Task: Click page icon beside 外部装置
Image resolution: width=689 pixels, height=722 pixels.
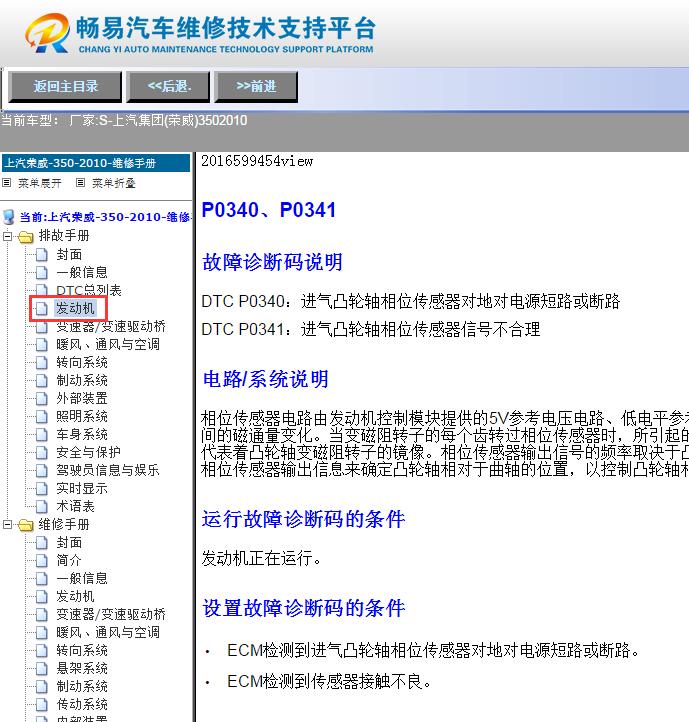Action: tap(42, 398)
